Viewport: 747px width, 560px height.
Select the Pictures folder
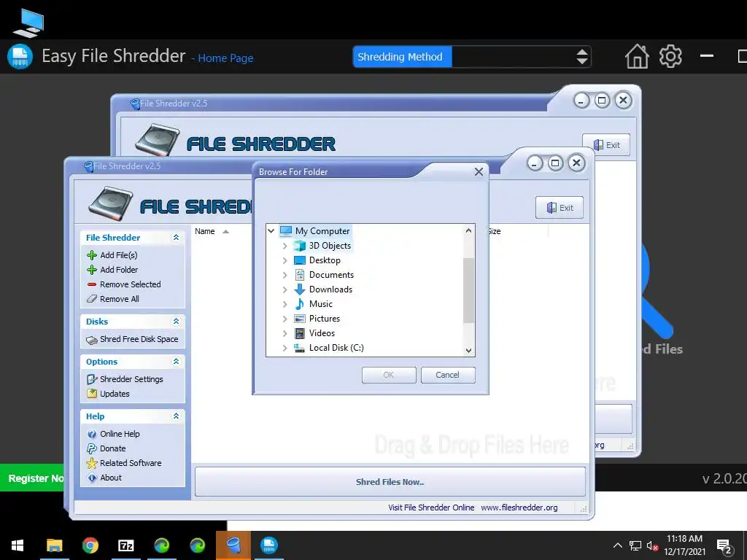pos(325,319)
